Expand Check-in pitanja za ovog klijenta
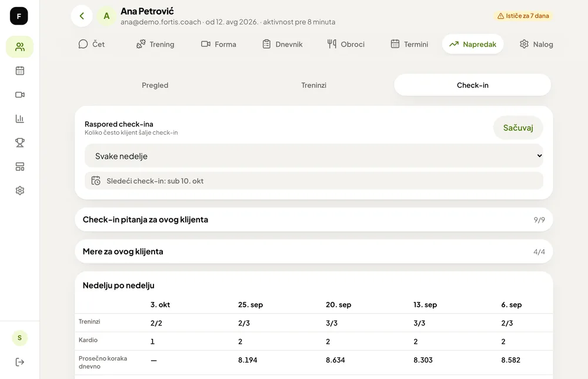Viewport: 588px width, 379px height. [x=314, y=220]
